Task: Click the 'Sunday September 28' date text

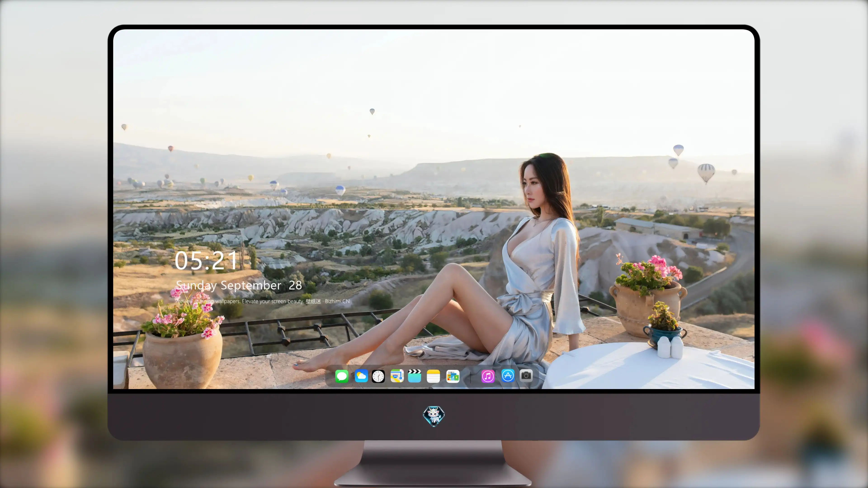Action: (239, 286)
